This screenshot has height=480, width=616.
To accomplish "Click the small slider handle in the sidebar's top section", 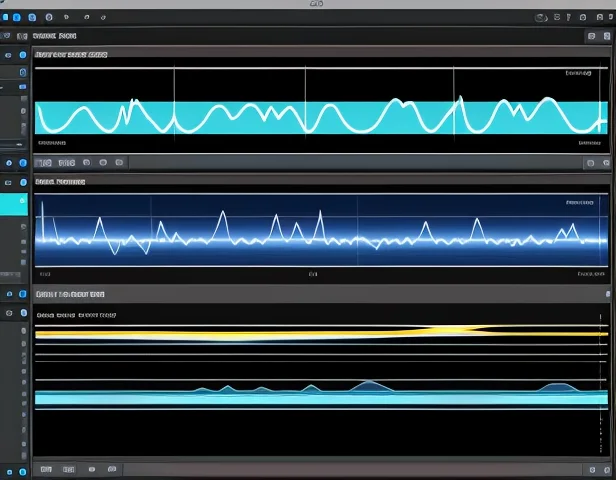I will click(x=19, y=145).
